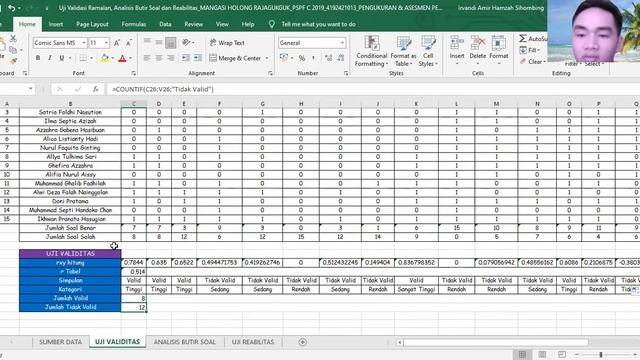This screenshot has height=360, width=640.
Task: Click Delete cells button
Action: pyautogui.click(x=478, y=49)
